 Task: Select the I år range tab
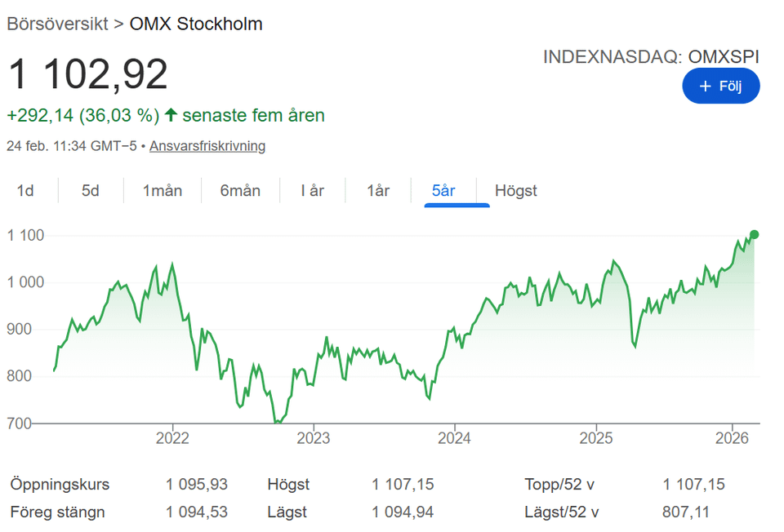313,191
